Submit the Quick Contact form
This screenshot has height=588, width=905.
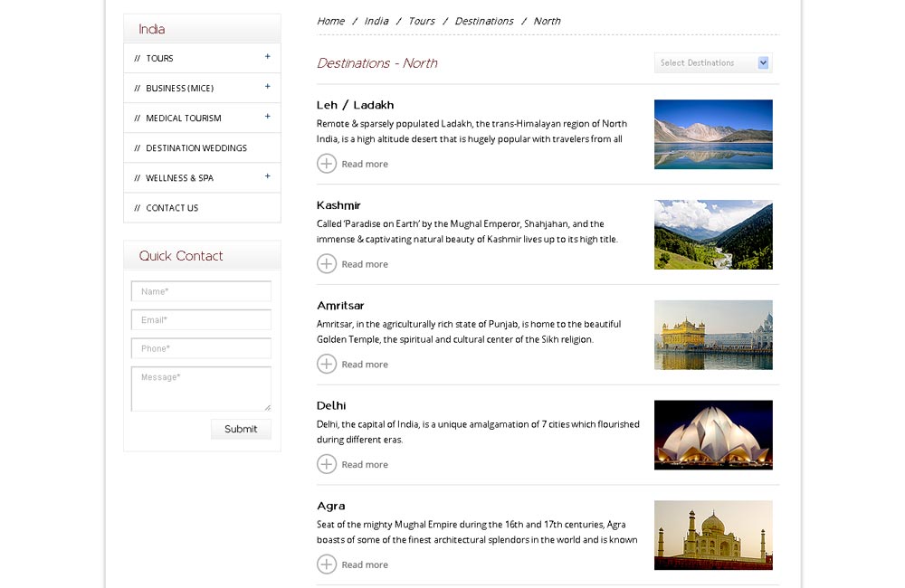(241, 429)
